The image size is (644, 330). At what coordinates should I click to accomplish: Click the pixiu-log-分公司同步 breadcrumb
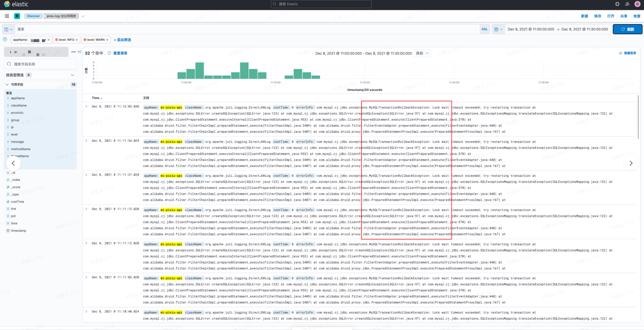[x=61, y=16]
